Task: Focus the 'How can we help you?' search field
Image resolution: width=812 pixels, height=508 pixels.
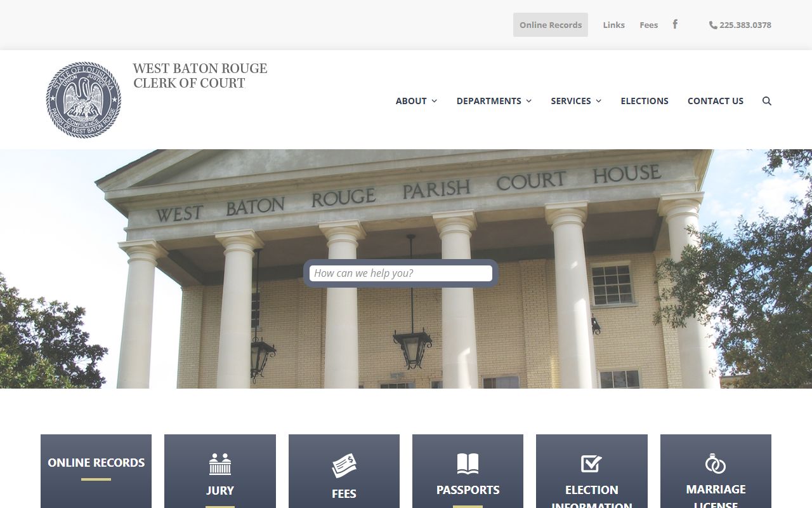Action: point(400,273)
